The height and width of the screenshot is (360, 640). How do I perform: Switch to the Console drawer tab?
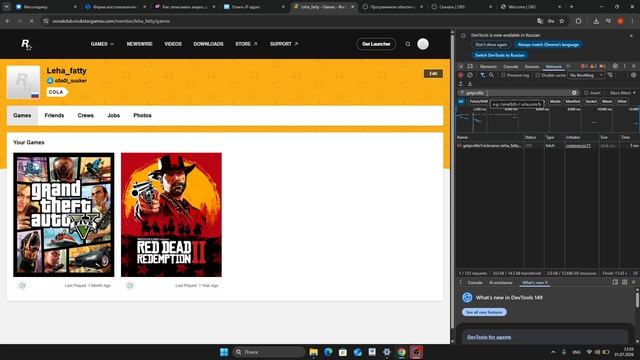[x=475, y=282]
